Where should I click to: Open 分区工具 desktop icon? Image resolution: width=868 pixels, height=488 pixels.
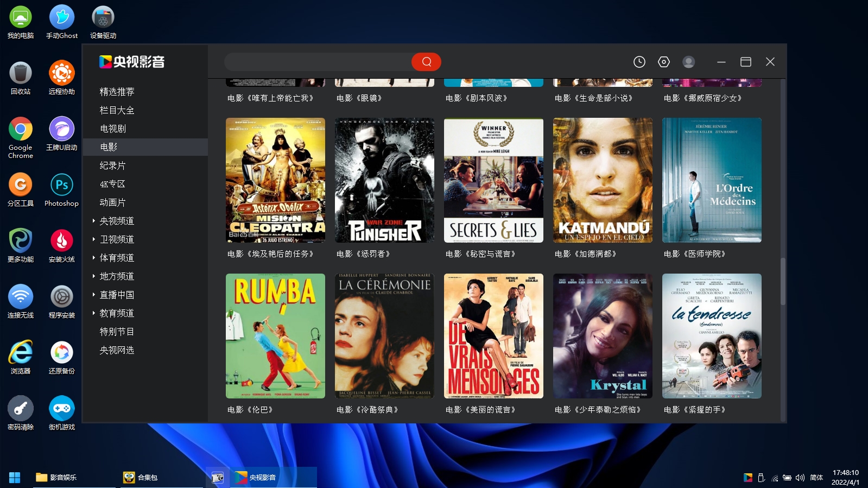point(21,190)
